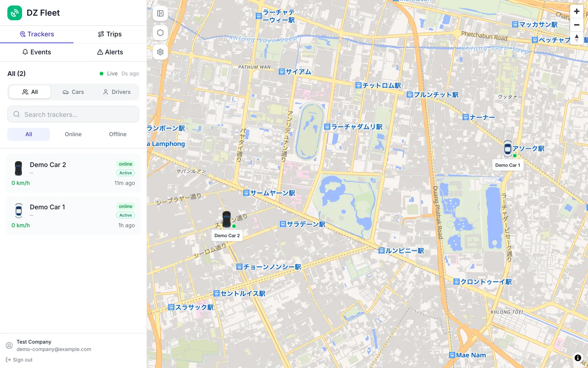The image size is (588, 368).
Task: Click Demo Car 2 Active badge
Action: point(125,173)
